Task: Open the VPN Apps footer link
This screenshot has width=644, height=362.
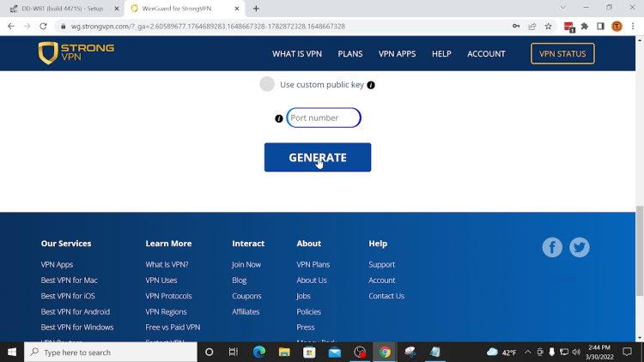Action: point(57,265)
